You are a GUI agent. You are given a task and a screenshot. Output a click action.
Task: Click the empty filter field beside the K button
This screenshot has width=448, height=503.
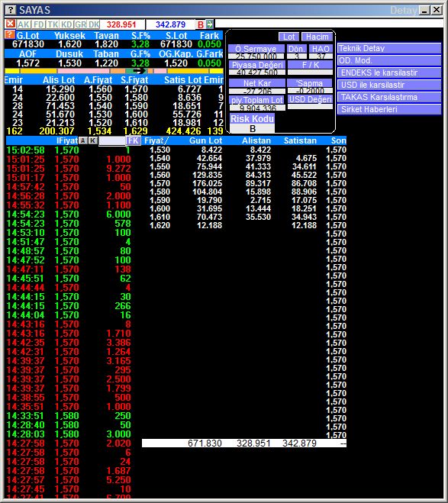(111, 141)
